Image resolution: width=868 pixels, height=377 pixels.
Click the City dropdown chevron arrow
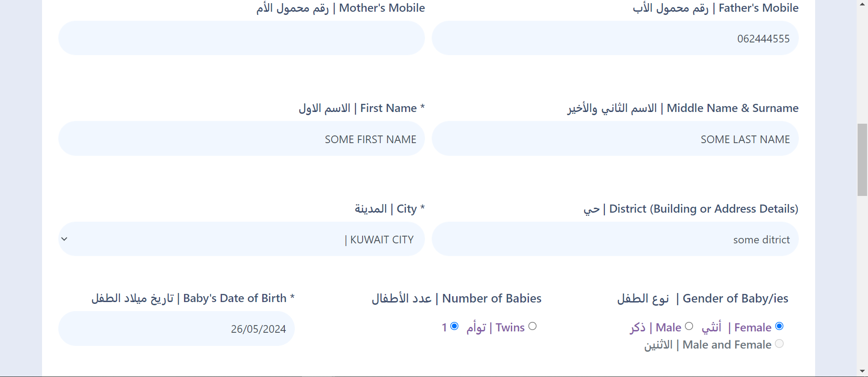(65, 239)
